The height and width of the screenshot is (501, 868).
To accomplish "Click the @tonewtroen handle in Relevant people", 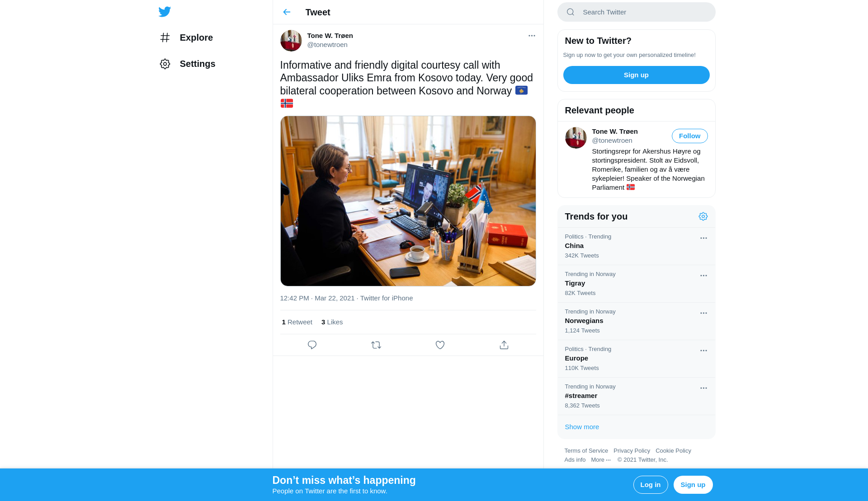I will 612,140.
